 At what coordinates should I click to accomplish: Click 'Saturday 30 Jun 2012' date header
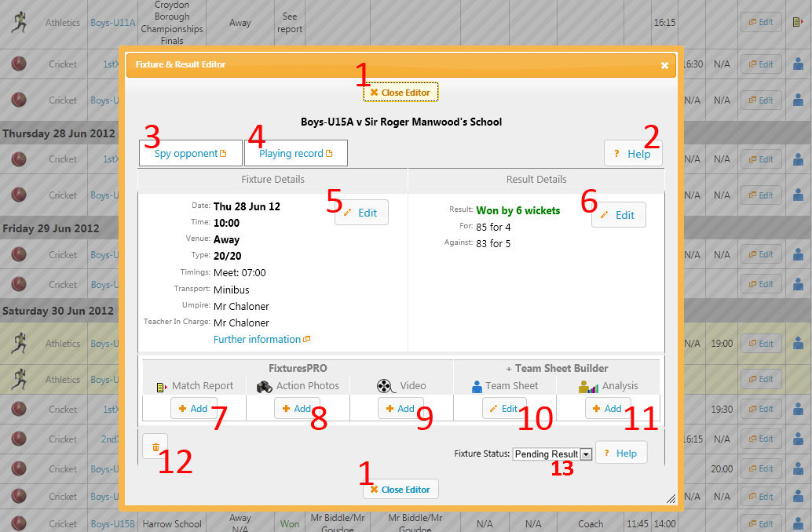pos(58,311)
